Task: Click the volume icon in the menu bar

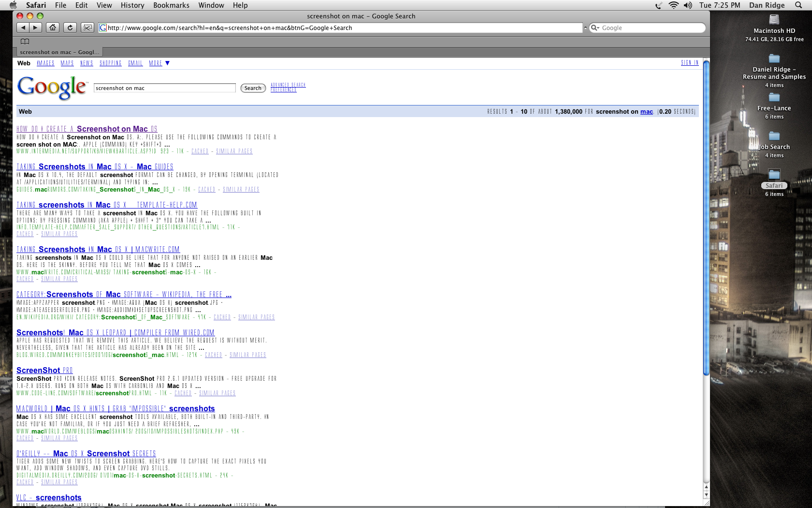Action: point(688,5)
